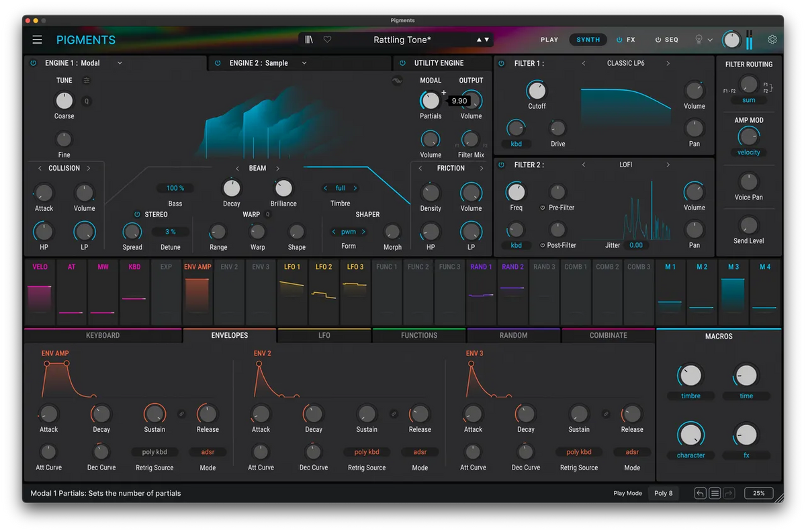Click the poly kbd Retrig Source under ENV AMP
The width and height of the screenshot is (806, 532).
click(154, 452)
